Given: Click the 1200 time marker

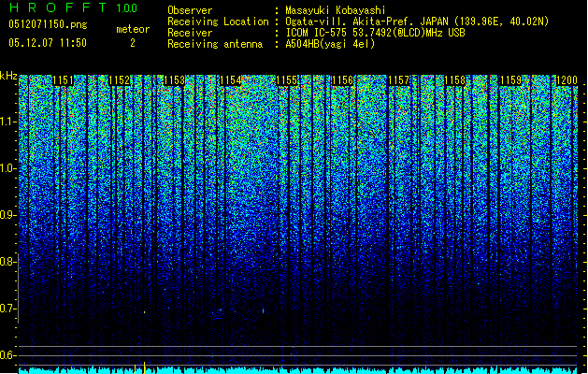Looking at the screenshot, I should [566, 80].
